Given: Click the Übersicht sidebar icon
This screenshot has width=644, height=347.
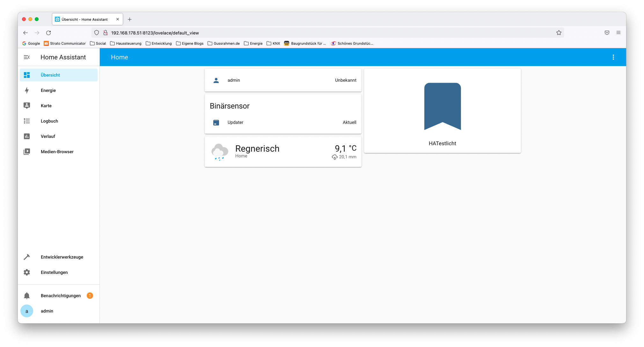Looking at the screenshot, I should 27,75.
